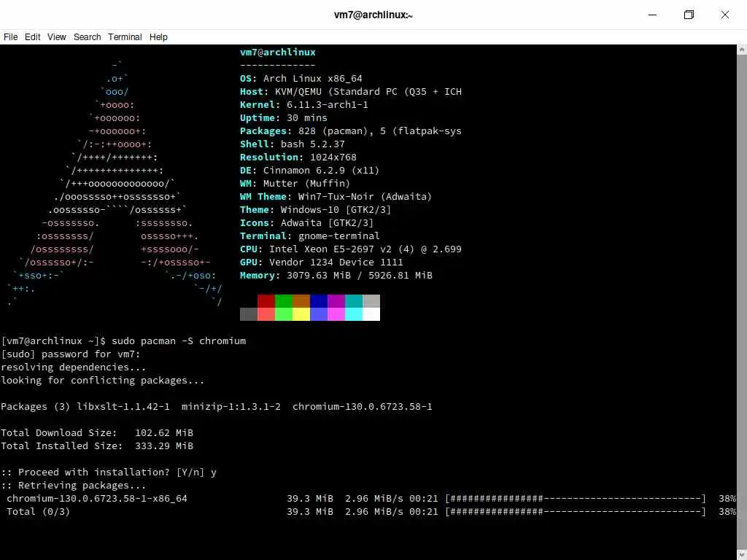Click the 'libxslt-1.1.42-1' package name
This screenshot has width=747, height=560.
click(x=123, y=407)
